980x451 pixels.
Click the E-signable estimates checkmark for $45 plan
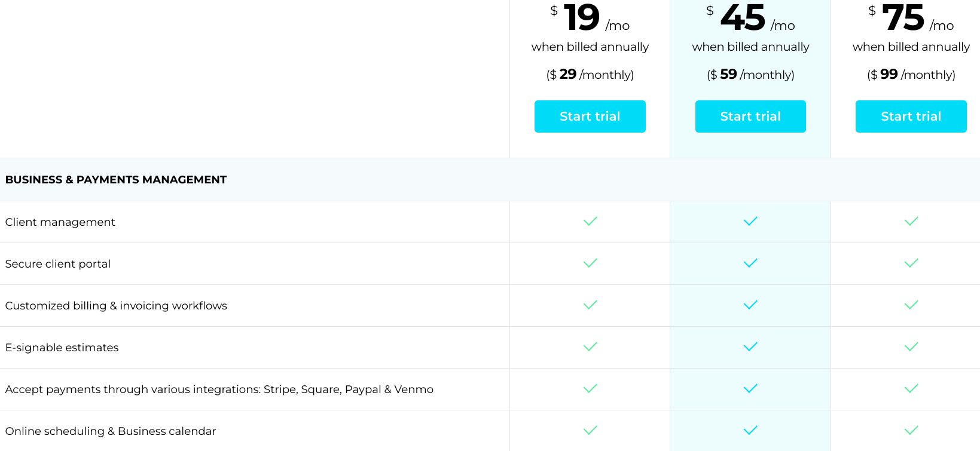click(x=750, y=347)
